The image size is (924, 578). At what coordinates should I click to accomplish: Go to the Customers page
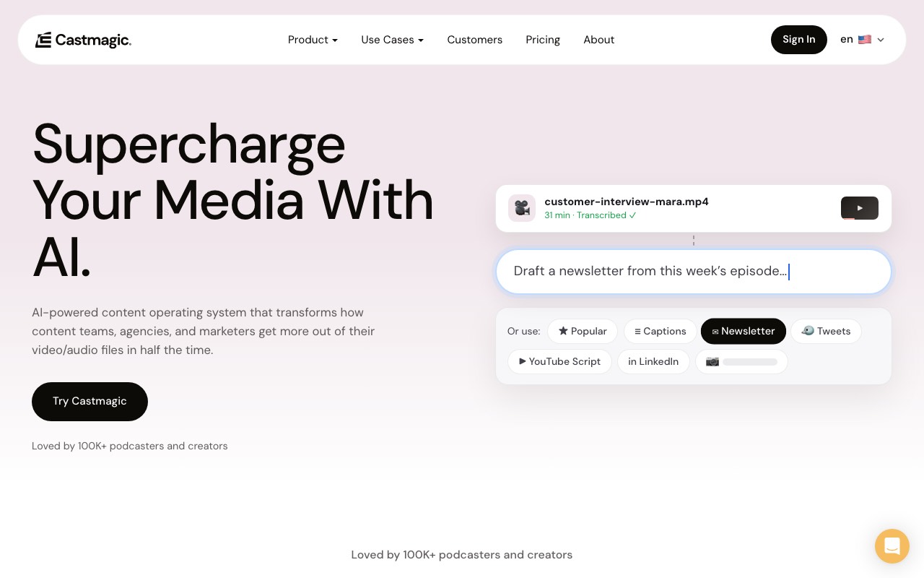coord(474,40)
